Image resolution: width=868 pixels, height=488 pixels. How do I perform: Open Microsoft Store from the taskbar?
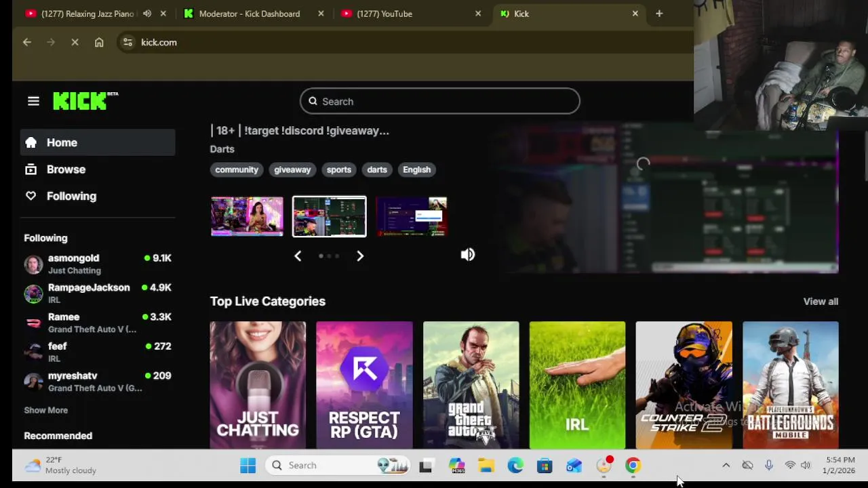[545, 466]
